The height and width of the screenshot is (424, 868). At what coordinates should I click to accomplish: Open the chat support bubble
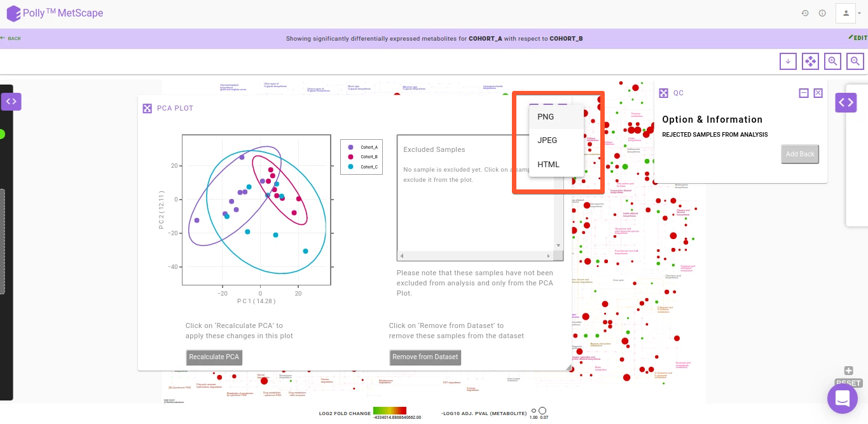click(x=843, y=399)
